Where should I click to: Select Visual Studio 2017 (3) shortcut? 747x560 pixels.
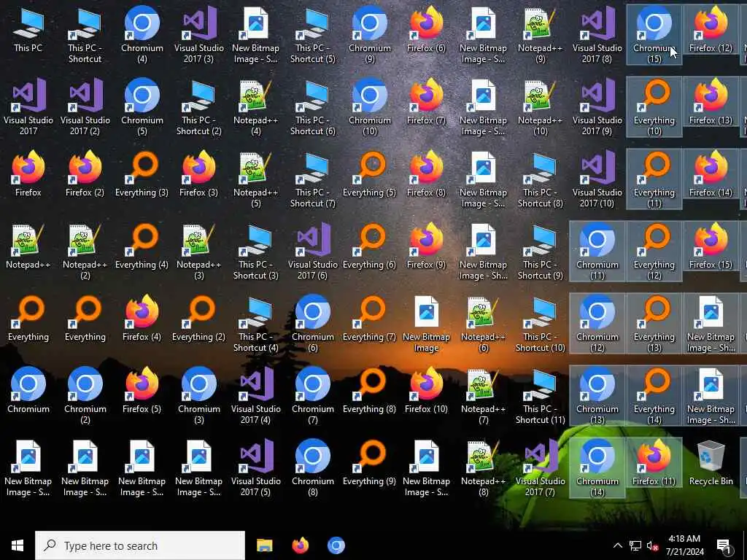tap(198, 35)
